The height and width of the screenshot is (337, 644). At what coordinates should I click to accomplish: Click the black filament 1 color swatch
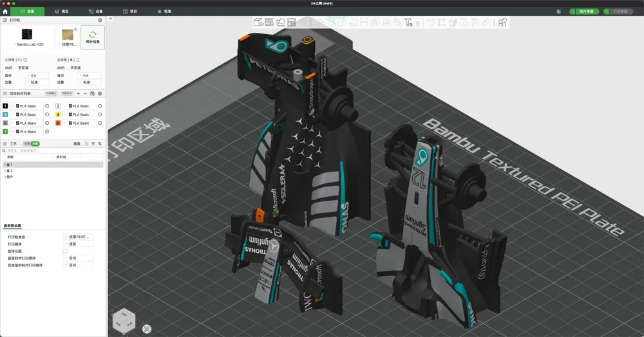(x=5, y=105)
